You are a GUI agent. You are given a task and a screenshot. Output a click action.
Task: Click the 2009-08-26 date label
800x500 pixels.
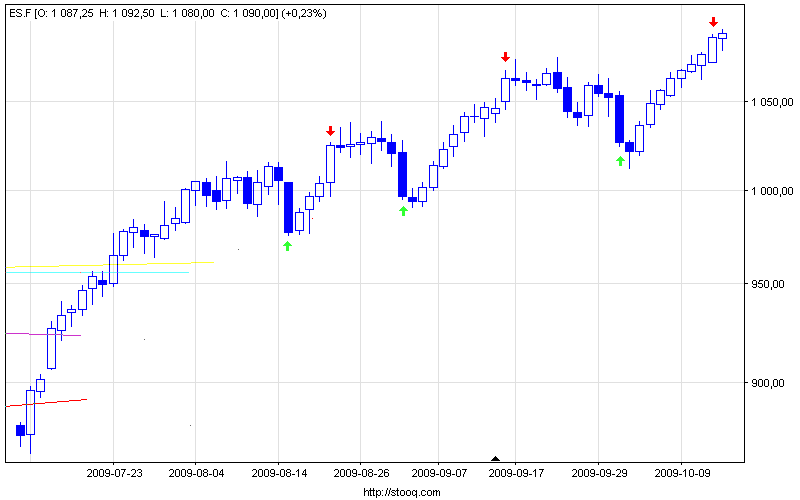[x=361, y=473]
